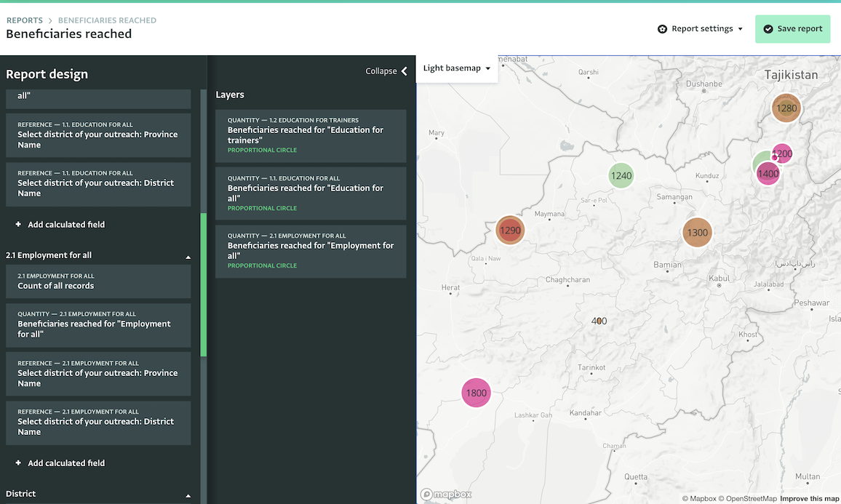Click the green 1240 circle on the map
841x504 pixels.
pos(621,175)
